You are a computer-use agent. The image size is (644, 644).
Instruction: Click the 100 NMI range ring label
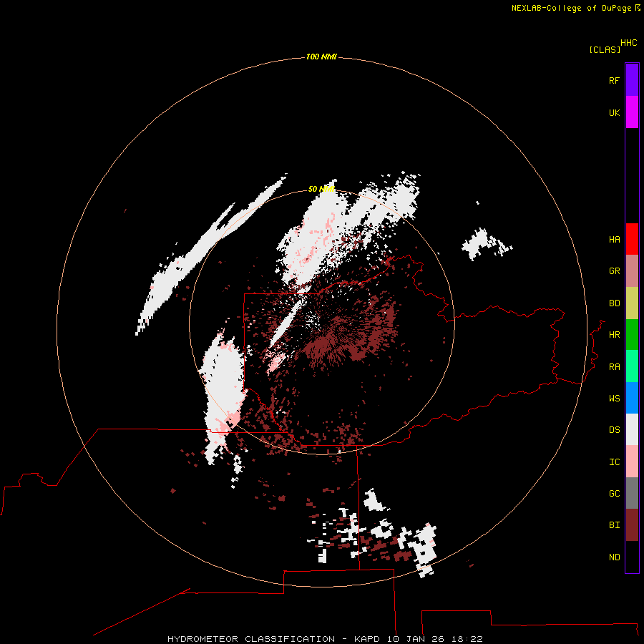pos(321,57)
